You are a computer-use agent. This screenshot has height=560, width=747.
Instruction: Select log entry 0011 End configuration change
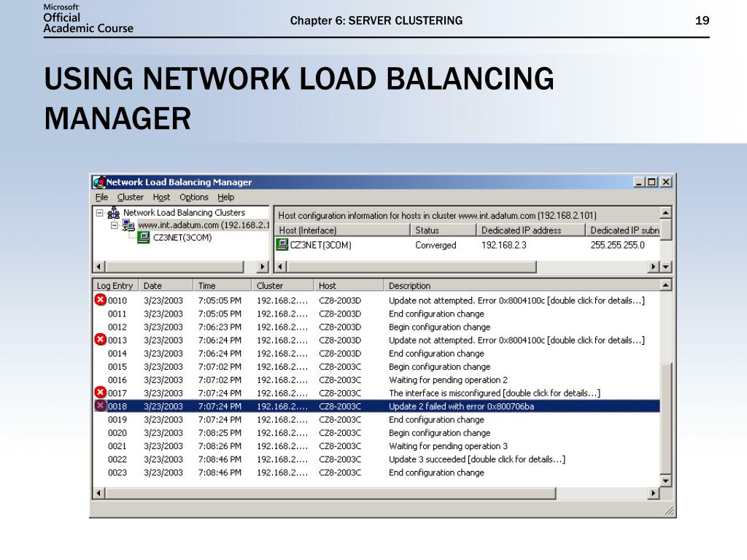pyautogui.click(x=376, y=314)
